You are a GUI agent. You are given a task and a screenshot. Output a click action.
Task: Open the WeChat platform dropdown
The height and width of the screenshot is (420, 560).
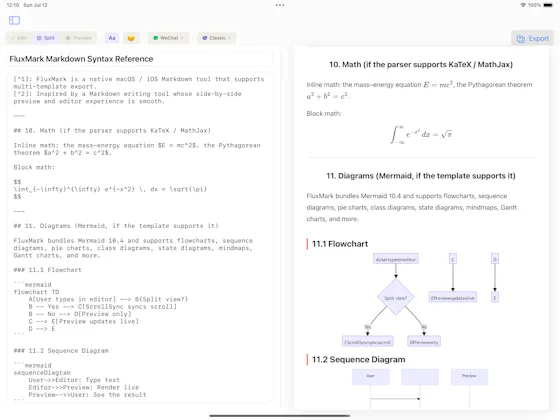coord(168,38)
